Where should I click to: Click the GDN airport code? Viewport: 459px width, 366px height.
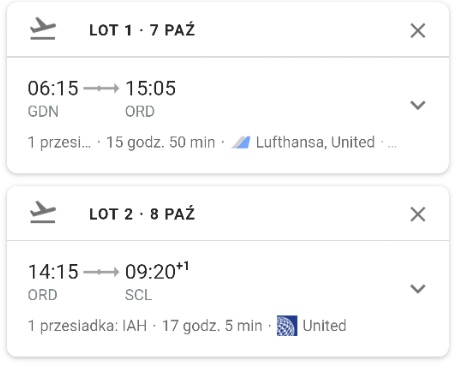pyautogui.click(x=43, y=111)
